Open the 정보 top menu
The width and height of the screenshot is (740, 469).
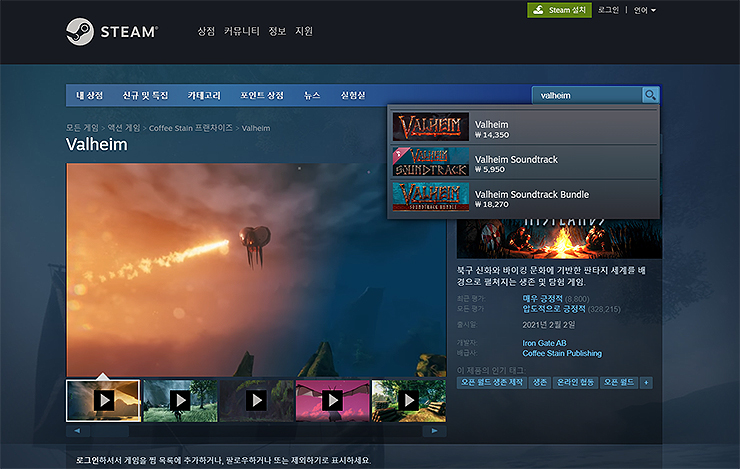(277, 31)
